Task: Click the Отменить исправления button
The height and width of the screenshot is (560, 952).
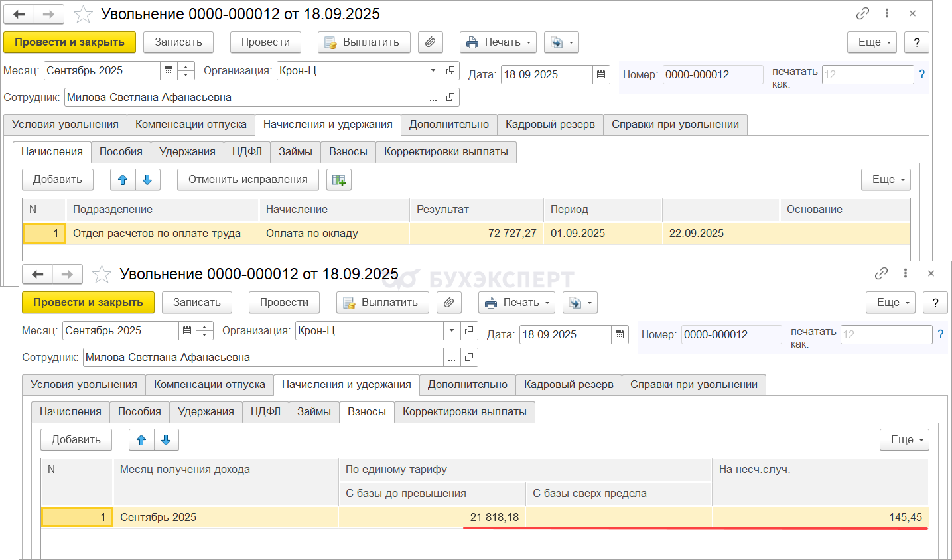Action: [x=247, y=180]
